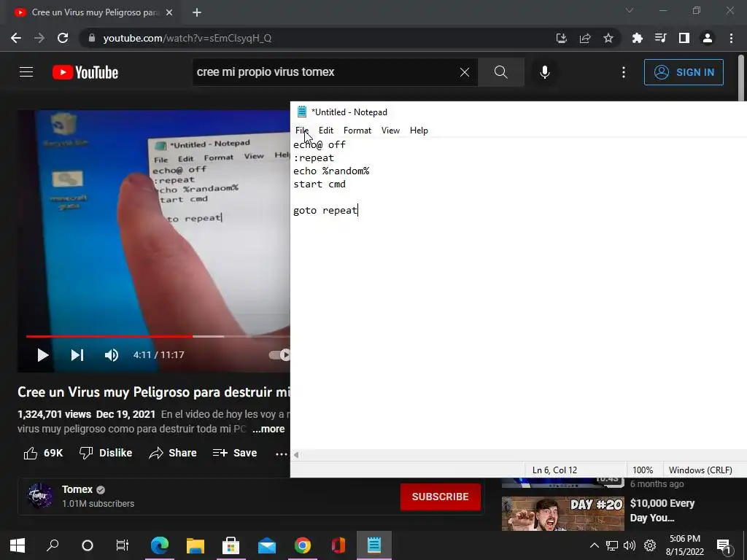
Task: Open Chrome extensions puzzle icon
Action: (637, 38)
